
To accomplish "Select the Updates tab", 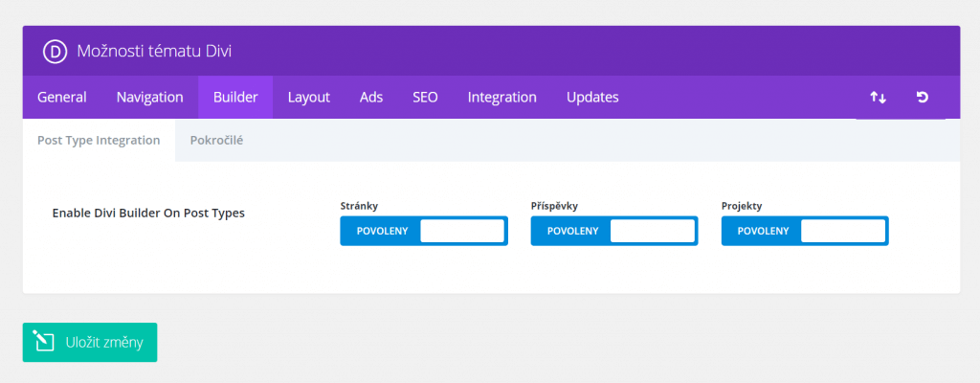I will pos(592,97).
